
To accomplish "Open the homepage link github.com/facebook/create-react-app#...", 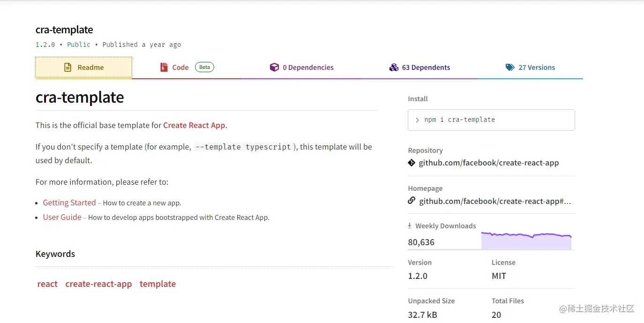I will 495,201.
